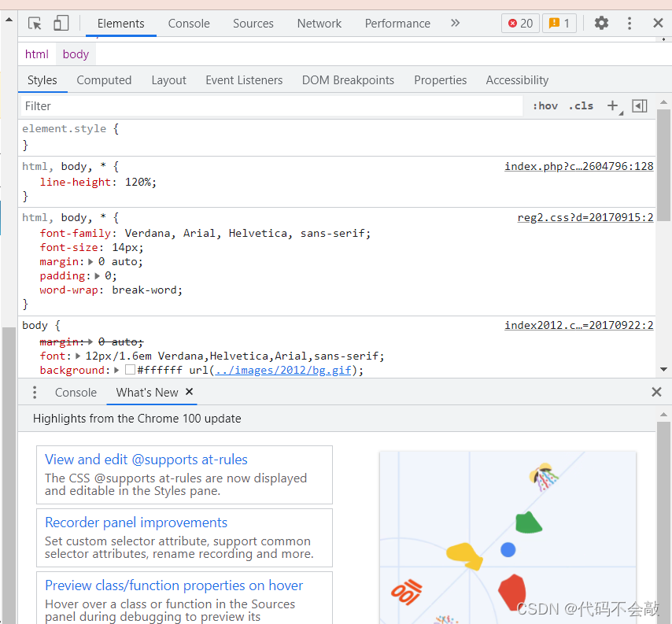Screen dimensions: 672x624
Task: Open the ../images/2012/bg.gif url link
Action: click(x=283, y=371)
